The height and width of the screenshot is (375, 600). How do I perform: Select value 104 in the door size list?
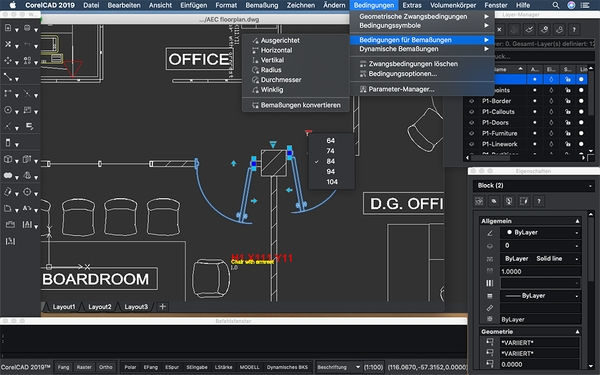tap(331, 182)
